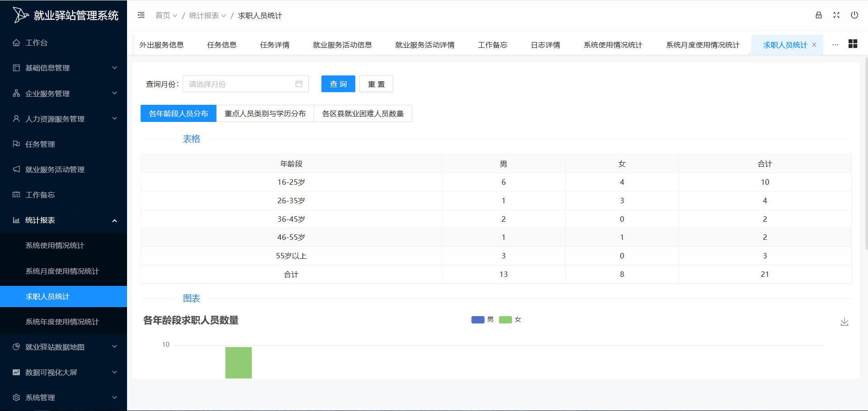Collapse the sidebar with the menu fold icon
The height and width of the screenshot is (411, 868).
click(141, 15)
